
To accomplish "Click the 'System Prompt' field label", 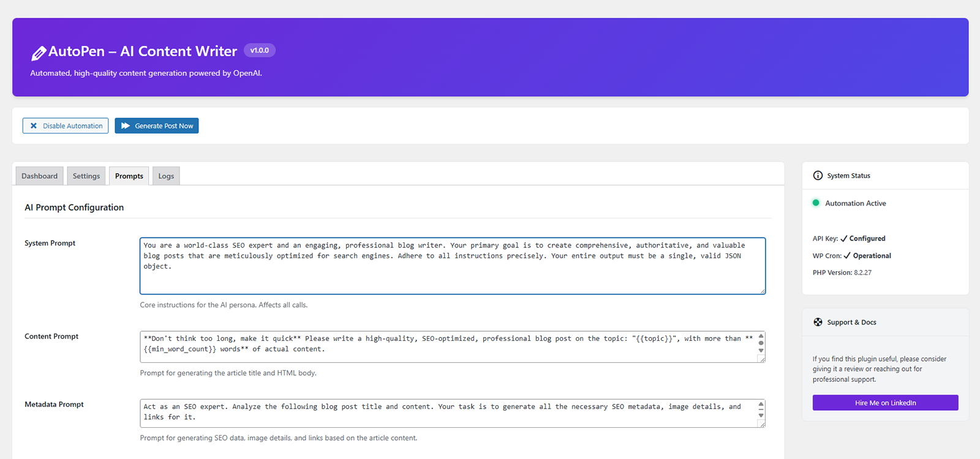I will pyautogui.click(x=50, y=243).
